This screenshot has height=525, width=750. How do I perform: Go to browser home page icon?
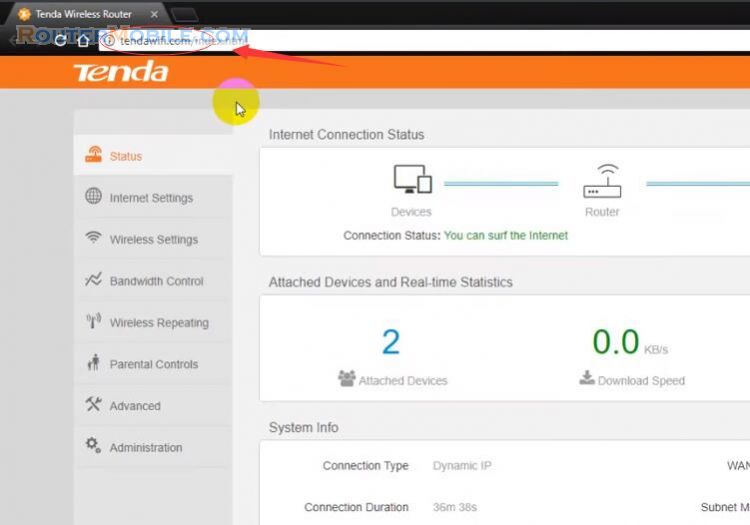coord(83,41)
